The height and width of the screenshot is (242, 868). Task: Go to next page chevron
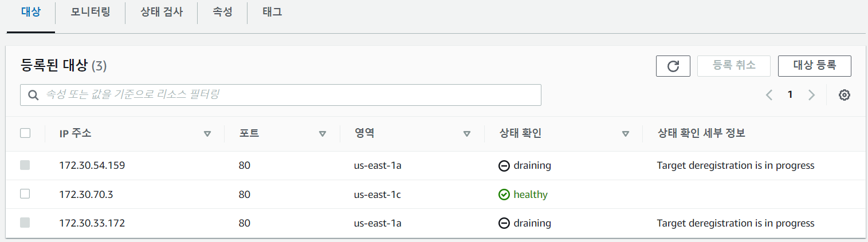coord(811,95)
